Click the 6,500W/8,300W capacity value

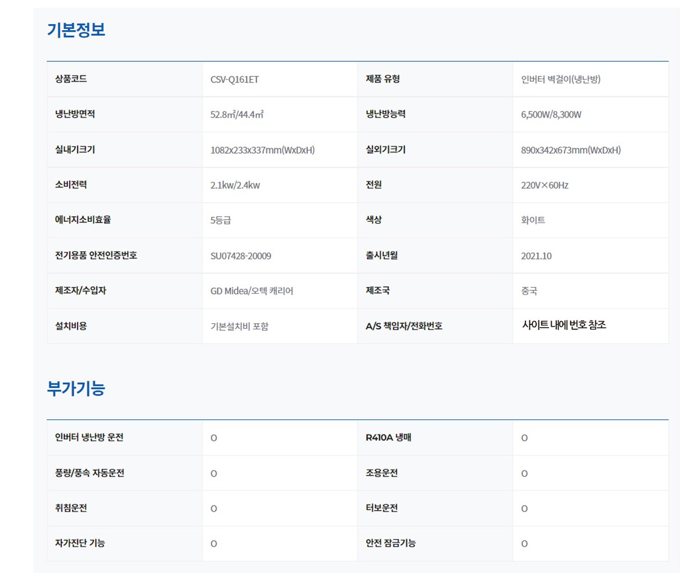click(x=551, y=114)
